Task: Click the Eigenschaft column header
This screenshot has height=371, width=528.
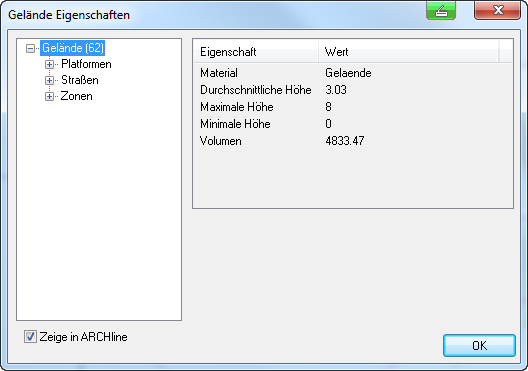Action: click(x=256, y=52)
